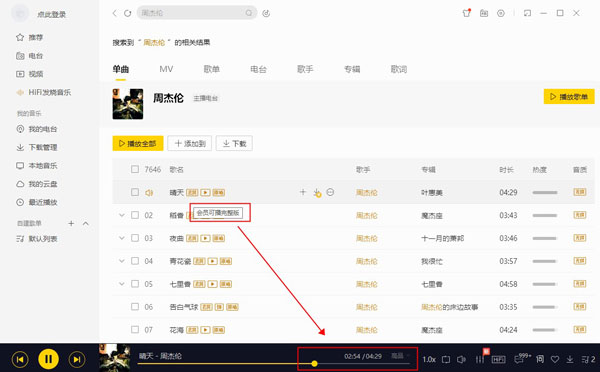Tick the checkbox on row 06 告白气球
Image resolution: width=600 pixels, height=372 pixels.
pyautogui.click(x=135, y=307)
